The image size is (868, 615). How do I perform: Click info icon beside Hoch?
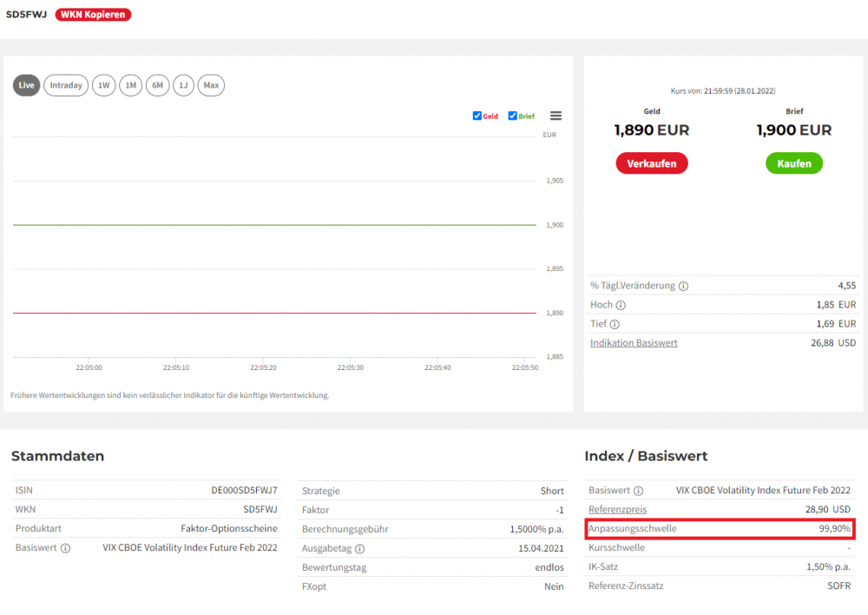[x=621, y=305]
